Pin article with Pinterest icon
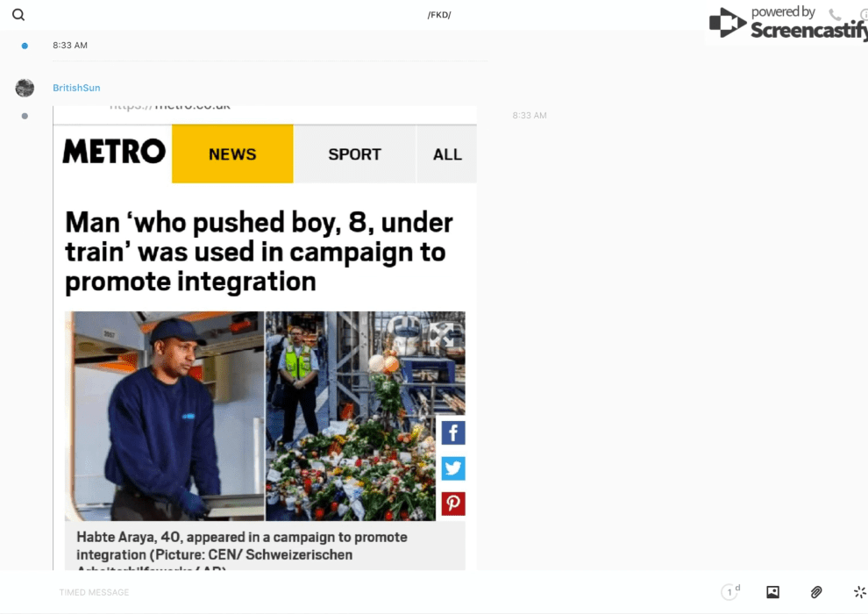868x614 pixels. [x=452, y=503]
